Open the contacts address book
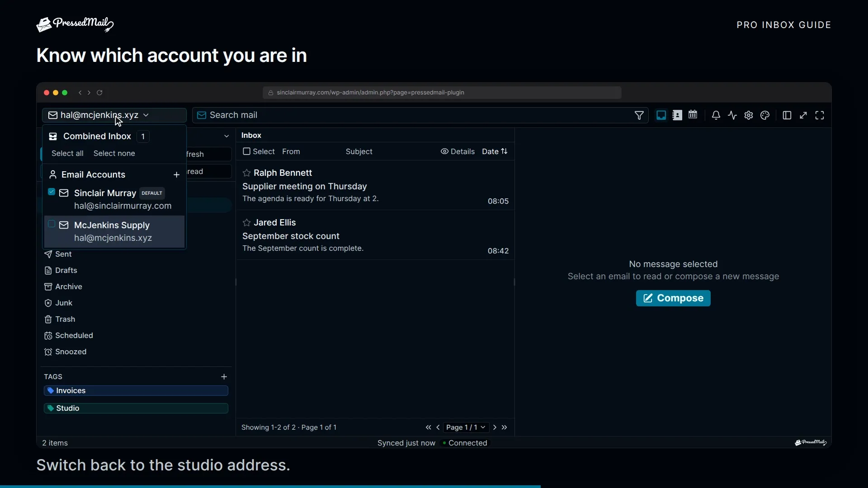868x488 pixels. click(x=677, y=115)
